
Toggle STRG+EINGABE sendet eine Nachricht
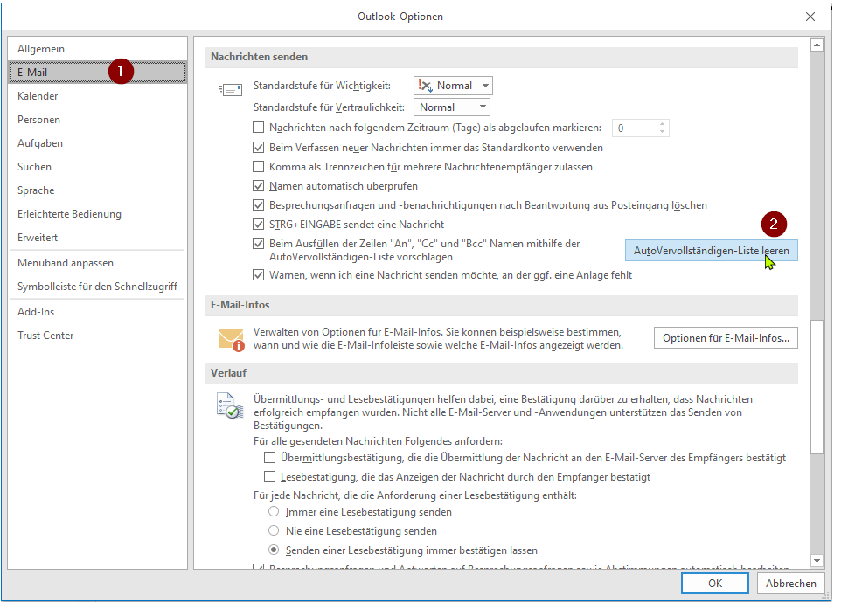259,225
